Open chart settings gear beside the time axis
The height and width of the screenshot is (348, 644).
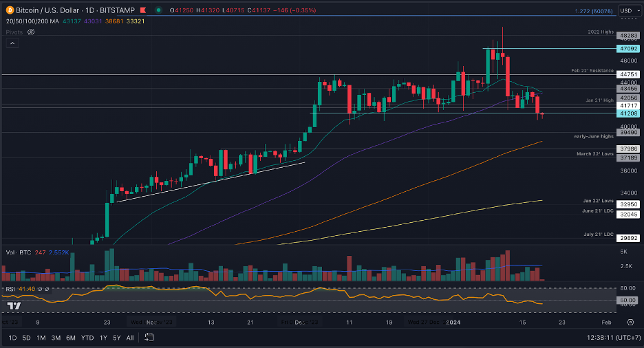(630, 322)
